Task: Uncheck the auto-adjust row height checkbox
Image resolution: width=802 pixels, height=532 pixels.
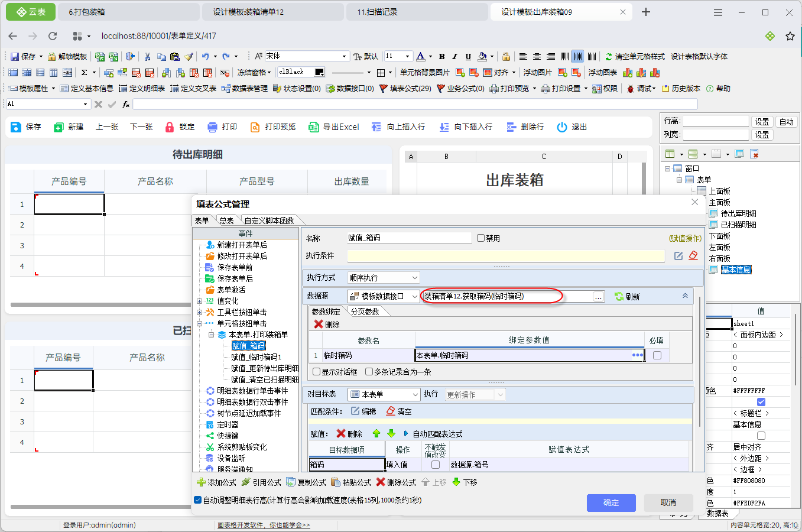Action: (198, 500)
